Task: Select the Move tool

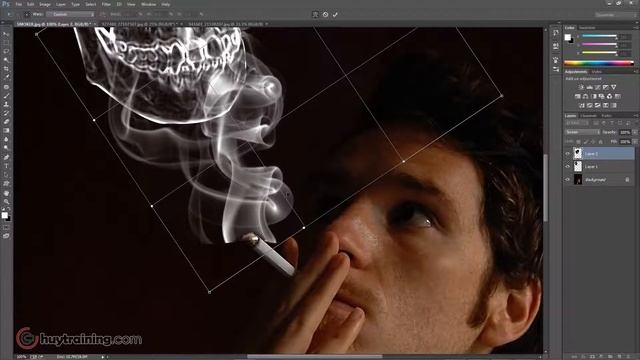Action: 6,34
